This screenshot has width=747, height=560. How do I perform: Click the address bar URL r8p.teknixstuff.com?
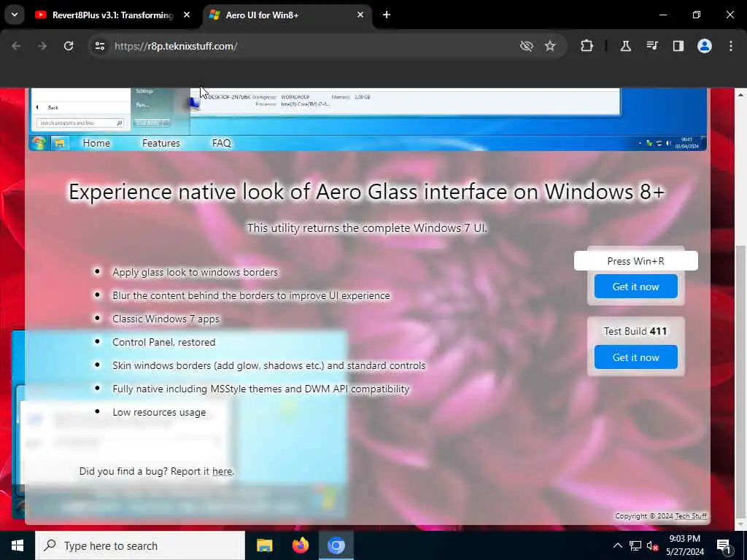coord(176,46)
